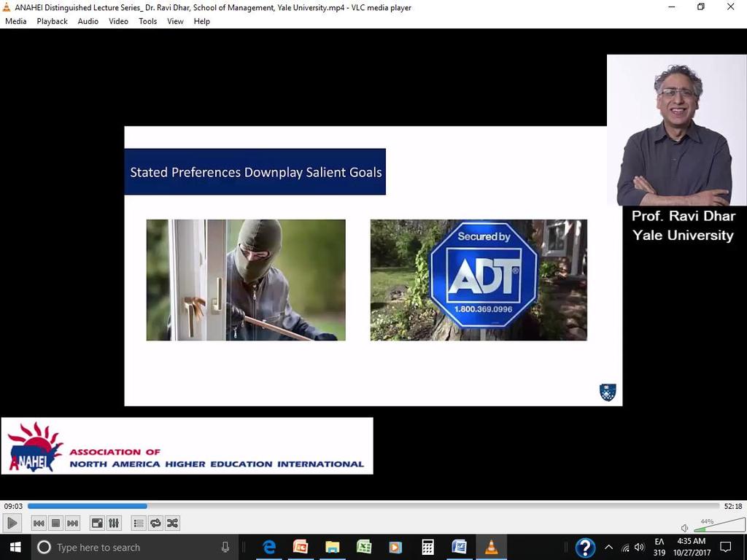This screenshot has height=560, width=747.
Task: Expand hidden system tray icons
Action: [608, 547]
